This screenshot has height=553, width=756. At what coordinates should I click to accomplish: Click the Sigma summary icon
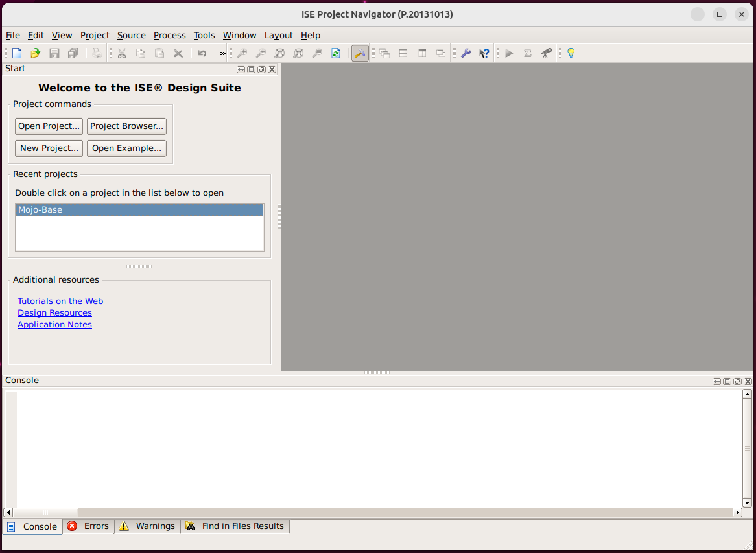(x=528, y=53)
